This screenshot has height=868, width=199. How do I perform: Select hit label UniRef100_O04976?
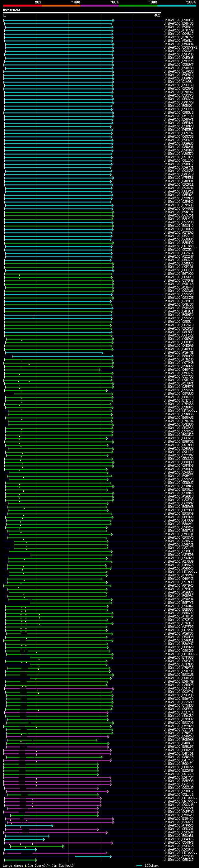tap(178, 840)
